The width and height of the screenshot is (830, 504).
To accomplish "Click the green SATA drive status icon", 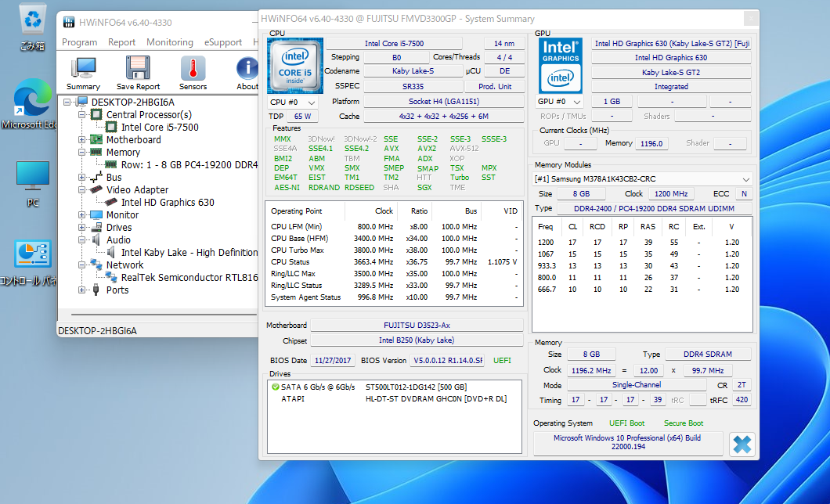I will pyautogui.click(x=276, y=387).
